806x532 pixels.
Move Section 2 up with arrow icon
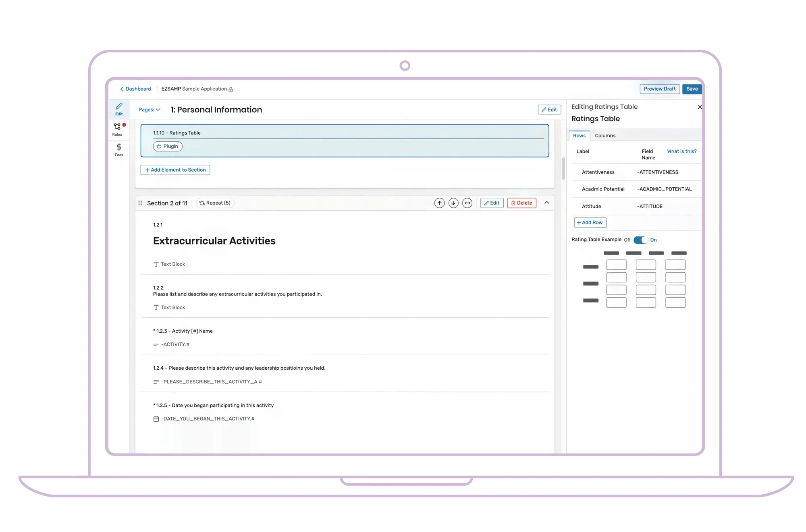point(439,203)
